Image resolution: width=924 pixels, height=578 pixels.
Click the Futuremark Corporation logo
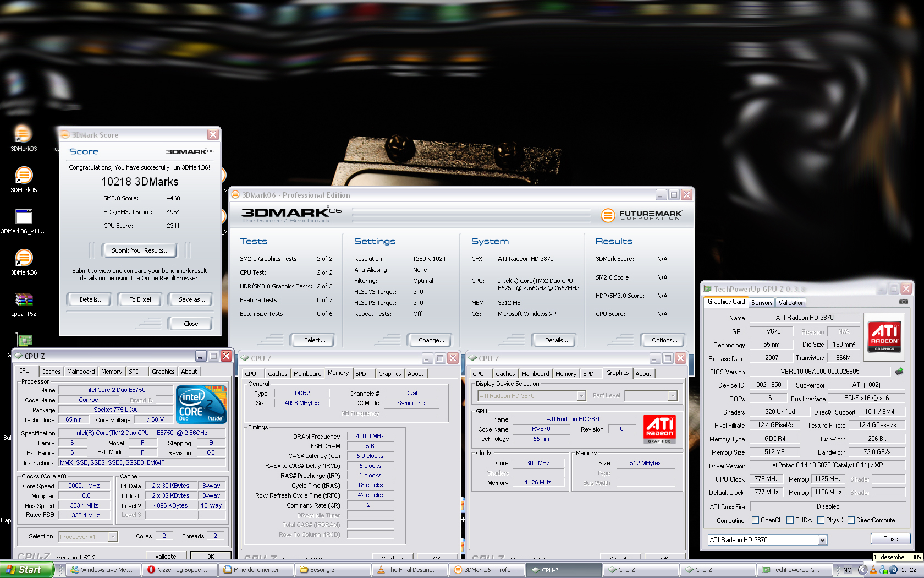coord(641,215)
